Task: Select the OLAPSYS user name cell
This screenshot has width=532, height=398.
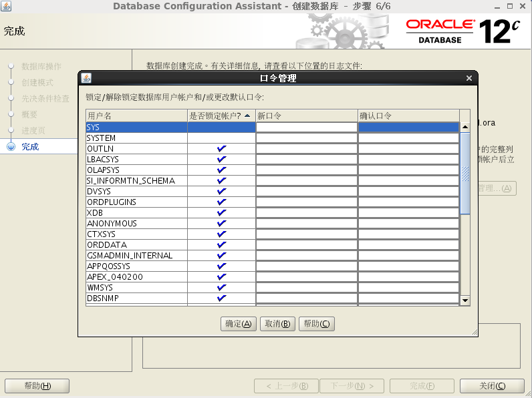Action: tap(137, 170)
